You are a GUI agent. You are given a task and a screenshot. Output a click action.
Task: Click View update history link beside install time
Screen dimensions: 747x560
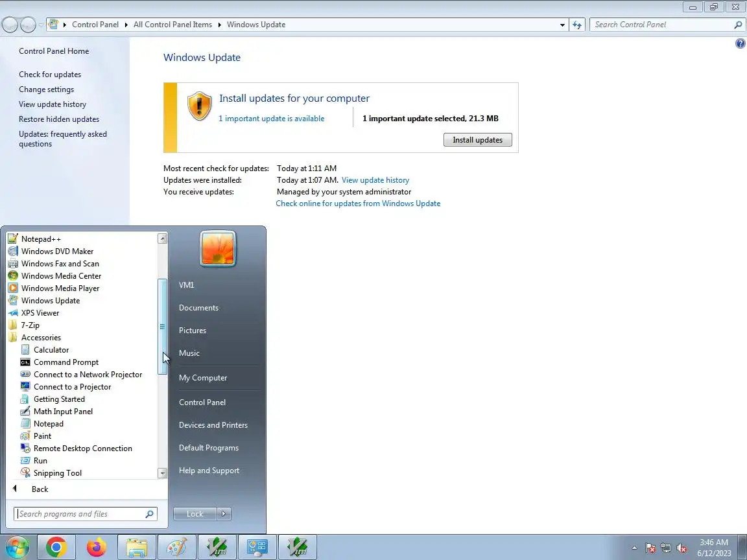click(x=375, y=180)
